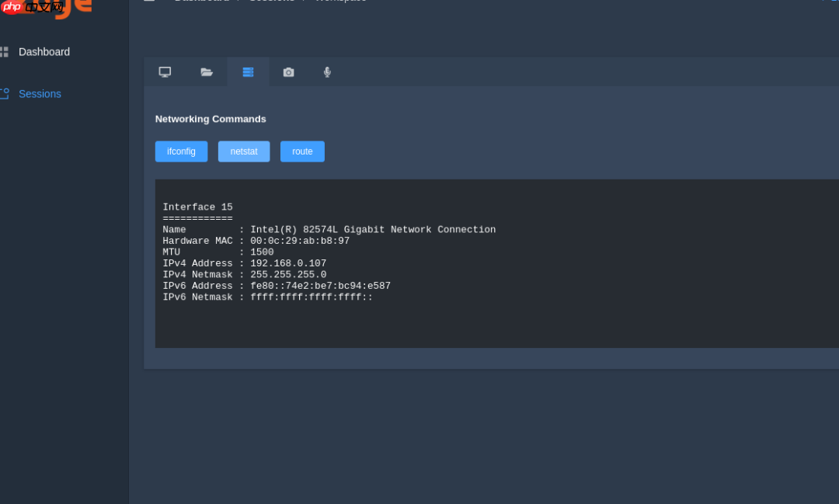Click the IPv6 Address fe80 output line
839x504 pixels.
click(277, 286)
